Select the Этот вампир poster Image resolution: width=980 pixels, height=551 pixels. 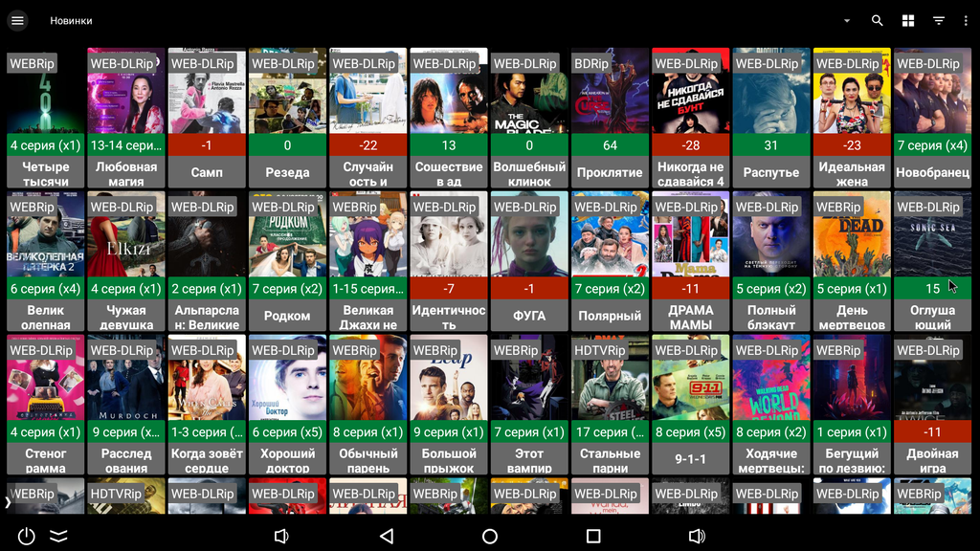click(x=529, y=377)
